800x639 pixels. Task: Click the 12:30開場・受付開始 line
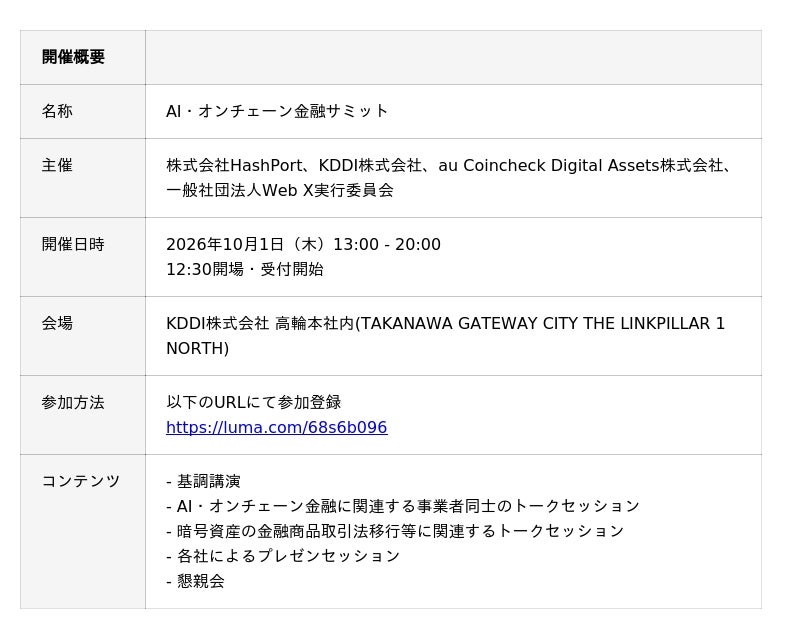coord(245,269)
